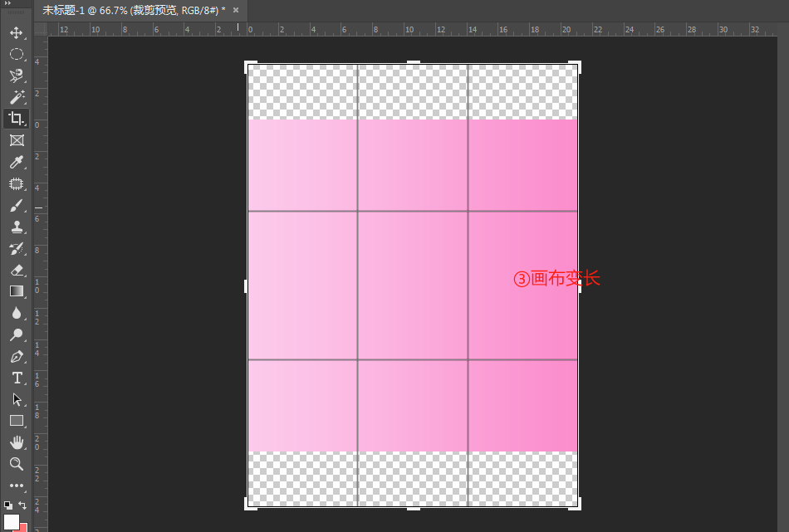Select the Hand tool
The width and height of the screenshot is (789, 532).
(x=16, y=442)
